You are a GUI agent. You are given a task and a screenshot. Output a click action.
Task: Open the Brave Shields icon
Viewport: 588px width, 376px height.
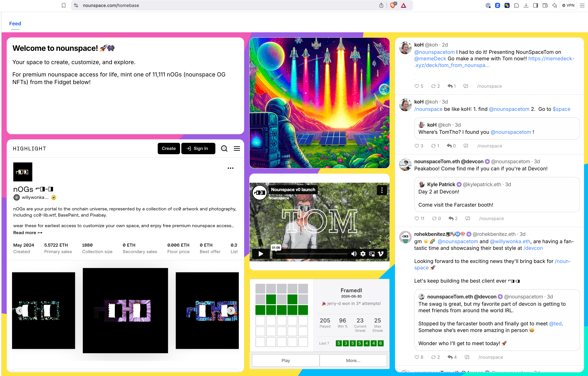click(x=393, y=5)
